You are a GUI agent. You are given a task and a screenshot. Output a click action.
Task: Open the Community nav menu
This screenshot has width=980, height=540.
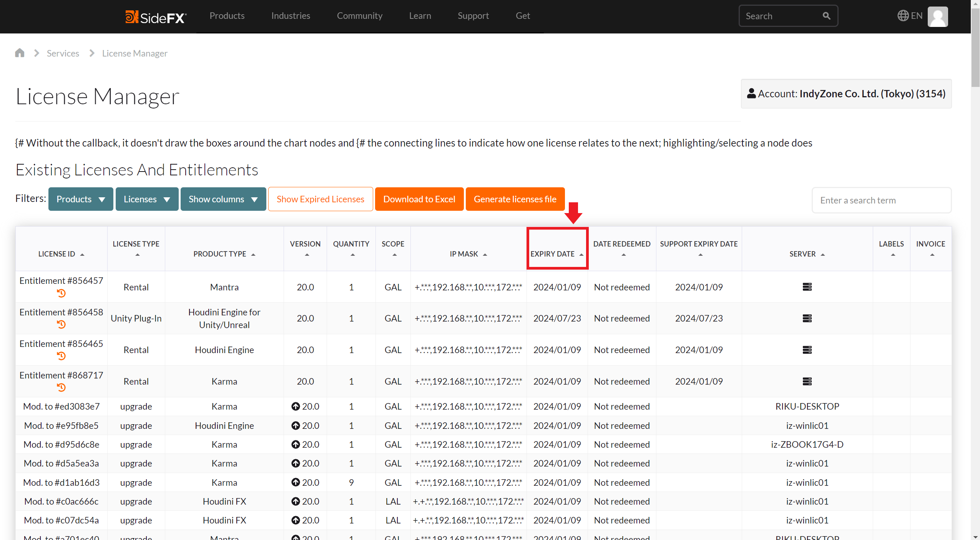click(x=360, y=16)
